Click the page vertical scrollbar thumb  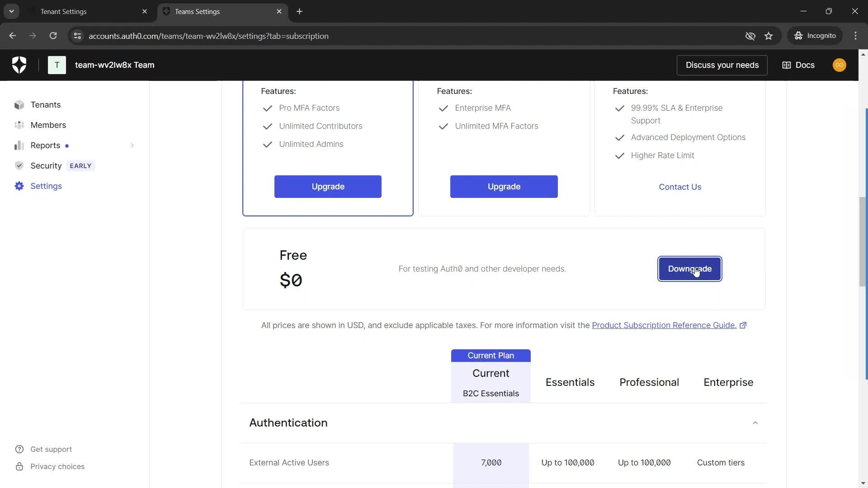[x=863, y=241]
